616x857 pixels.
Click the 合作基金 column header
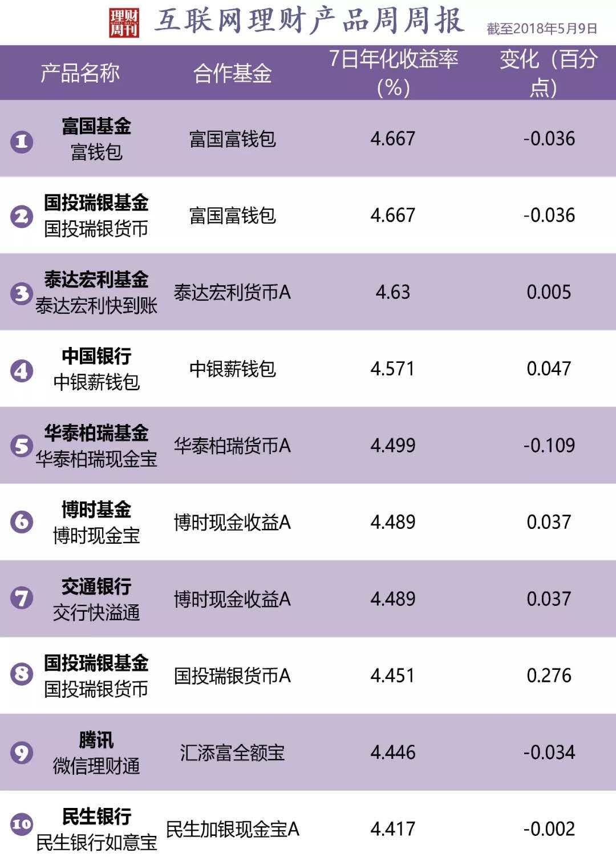click(x=232, y=73)
